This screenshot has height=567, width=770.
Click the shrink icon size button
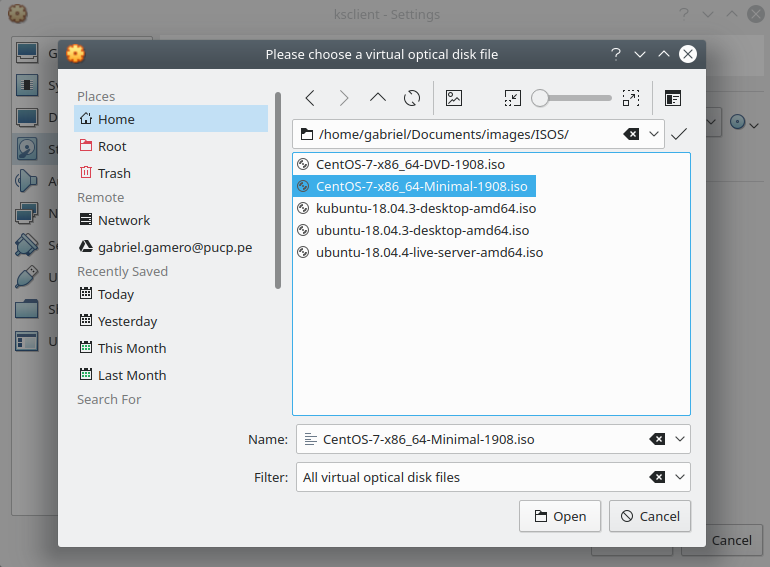click(x=513, y=98)
